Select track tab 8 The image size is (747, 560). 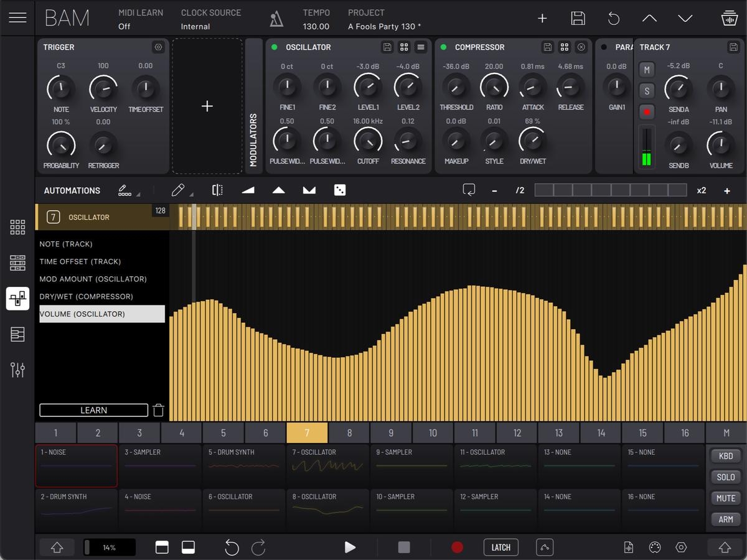coord(349,433)
